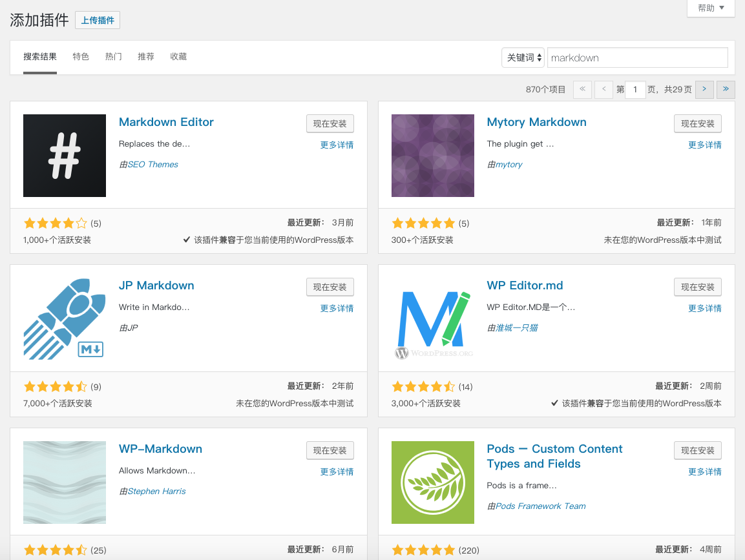Click the current page number field
This screenshot has height=560, width=745.
pyautogui.click(x=635, y=89)
